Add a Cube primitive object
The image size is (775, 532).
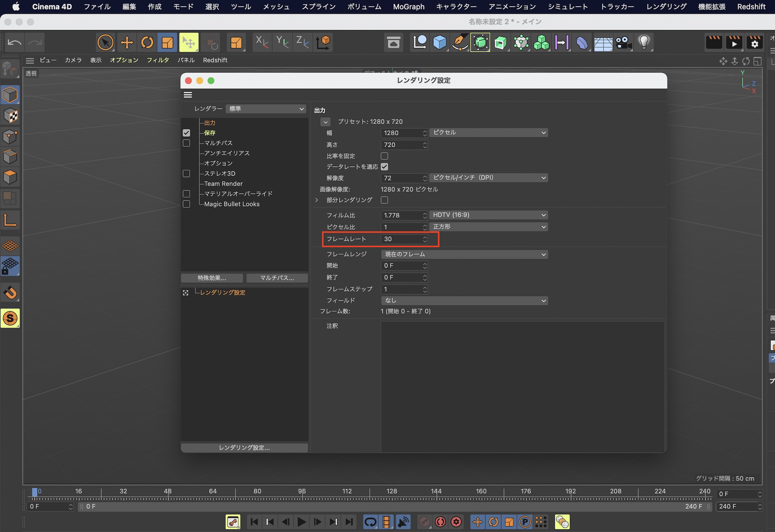[x=440, y=42]
